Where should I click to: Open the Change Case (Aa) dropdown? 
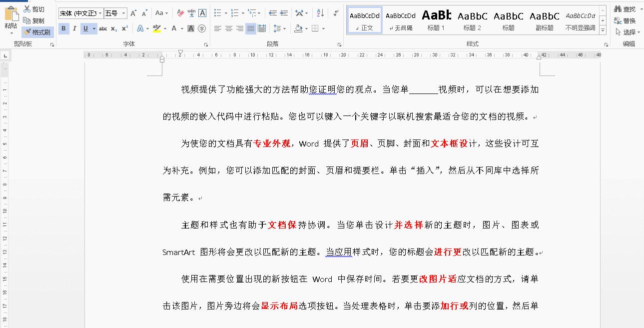pyautogui.click(x=160, y=13)
